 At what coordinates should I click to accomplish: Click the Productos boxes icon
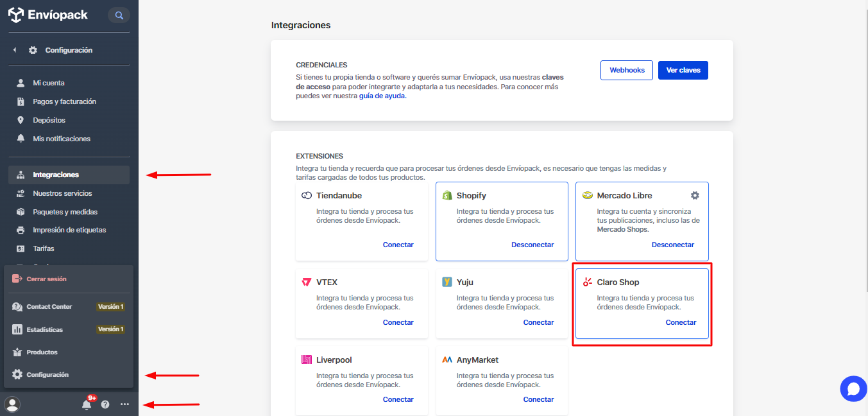coord(17,352)
